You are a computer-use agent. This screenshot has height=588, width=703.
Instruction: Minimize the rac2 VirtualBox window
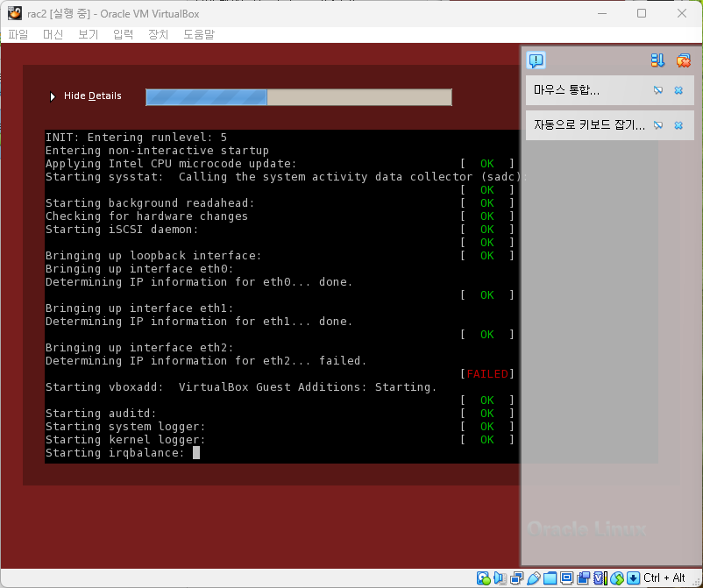coord(602,13)
